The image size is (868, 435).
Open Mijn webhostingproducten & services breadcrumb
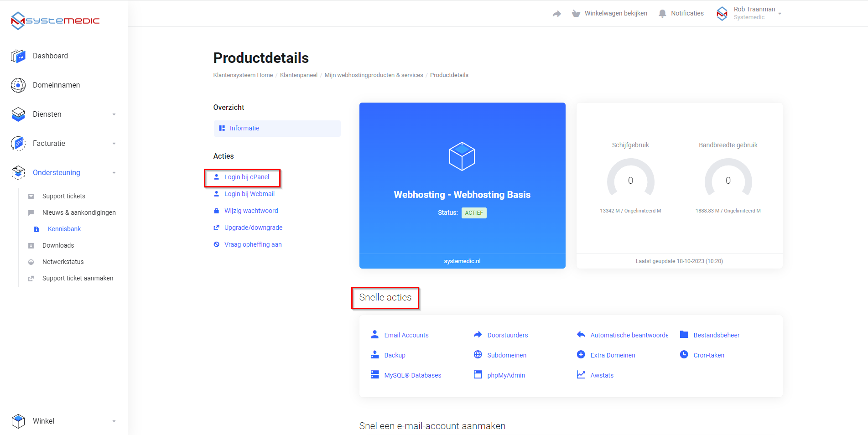click(x=374, y=75)
